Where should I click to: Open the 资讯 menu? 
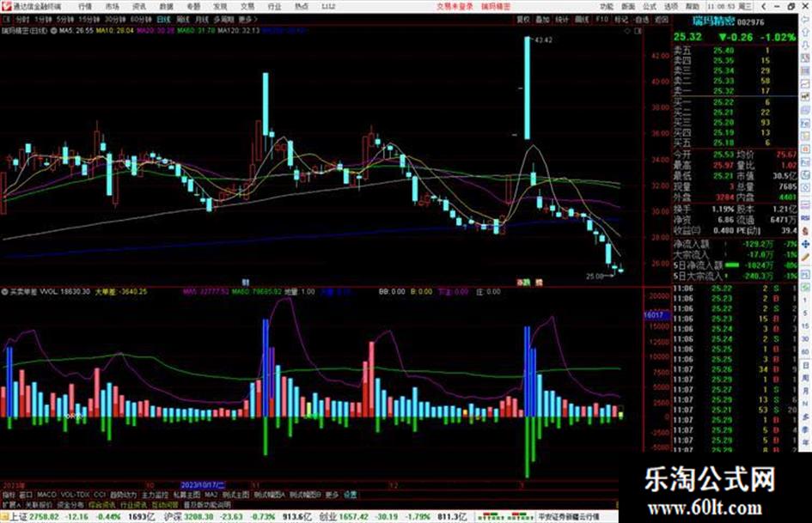139,6
